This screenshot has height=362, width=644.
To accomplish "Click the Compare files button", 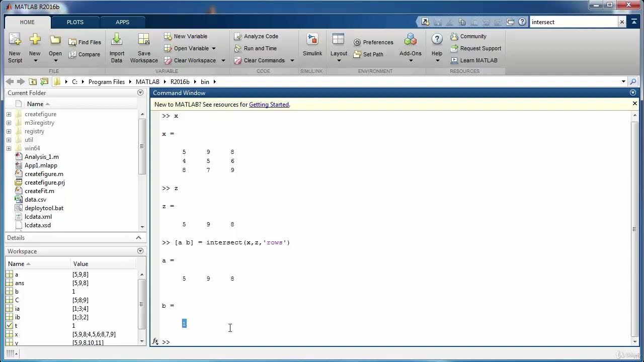I will [85, 54].
